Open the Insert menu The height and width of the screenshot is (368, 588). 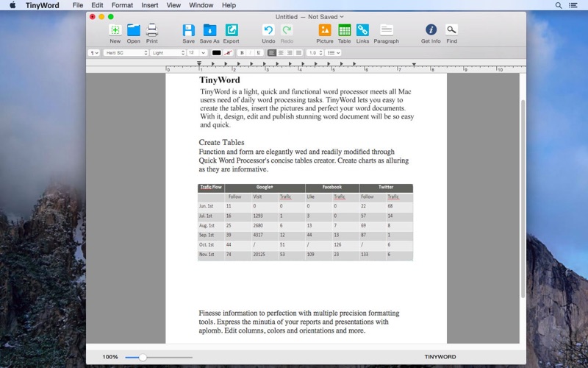pos(150,5)
